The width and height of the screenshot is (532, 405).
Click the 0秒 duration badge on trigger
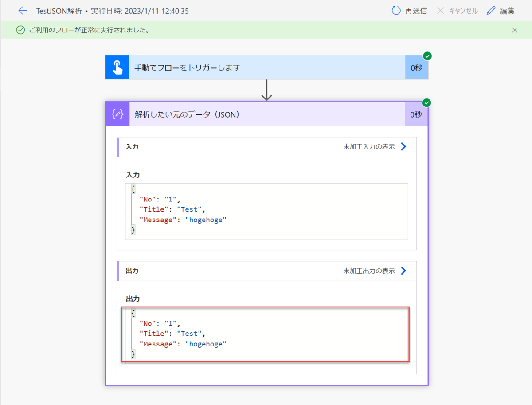[417, 67]
